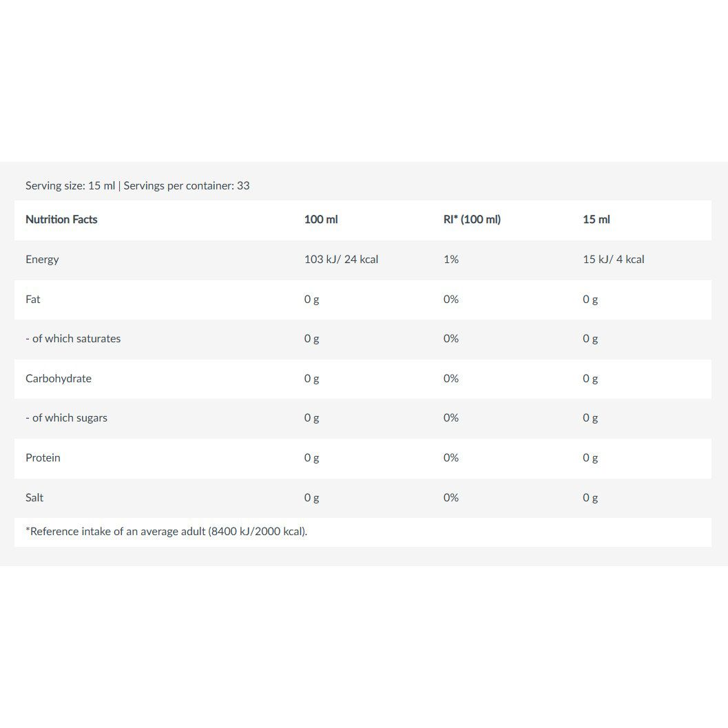Click the Salt row label
Screen dimensions: 728x728
click(34, 498)
